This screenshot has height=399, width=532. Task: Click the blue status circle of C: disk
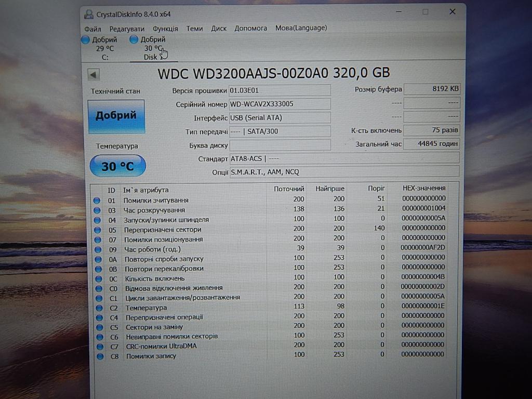86,39
